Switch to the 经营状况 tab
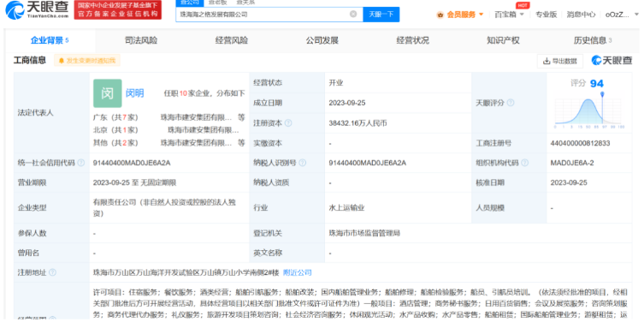Viewport: 644px width, 328px height. [412, 40]
